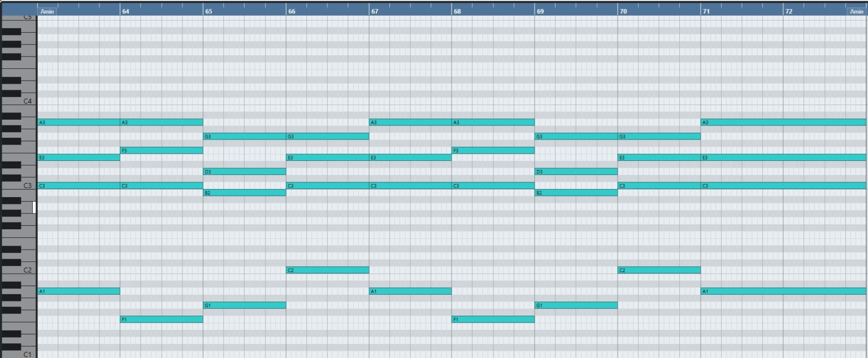
Task: Select the A1 note in bar 67
Action: point(410,291)
